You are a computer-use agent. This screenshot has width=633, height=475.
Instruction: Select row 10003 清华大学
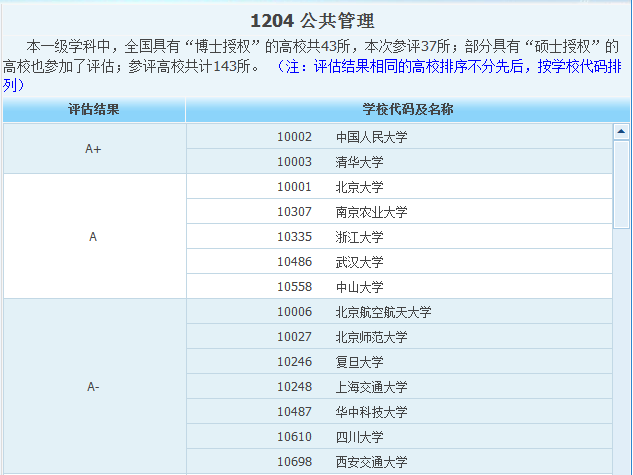tap(399, 162)
